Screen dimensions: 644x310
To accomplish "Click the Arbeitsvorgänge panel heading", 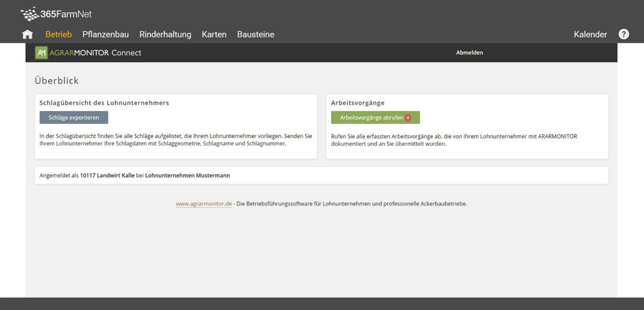I will coord(358,103).
